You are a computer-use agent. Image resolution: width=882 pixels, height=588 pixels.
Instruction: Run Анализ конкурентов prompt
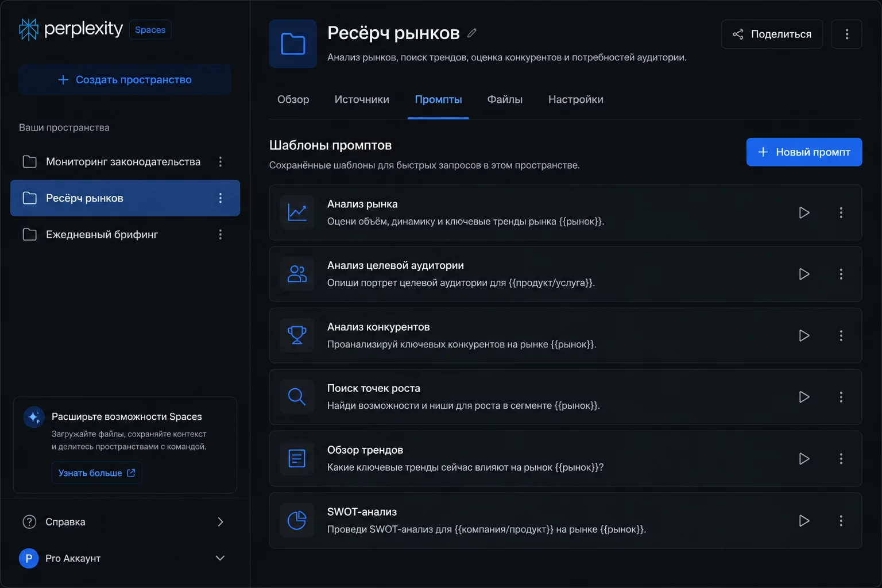[804, 335]
